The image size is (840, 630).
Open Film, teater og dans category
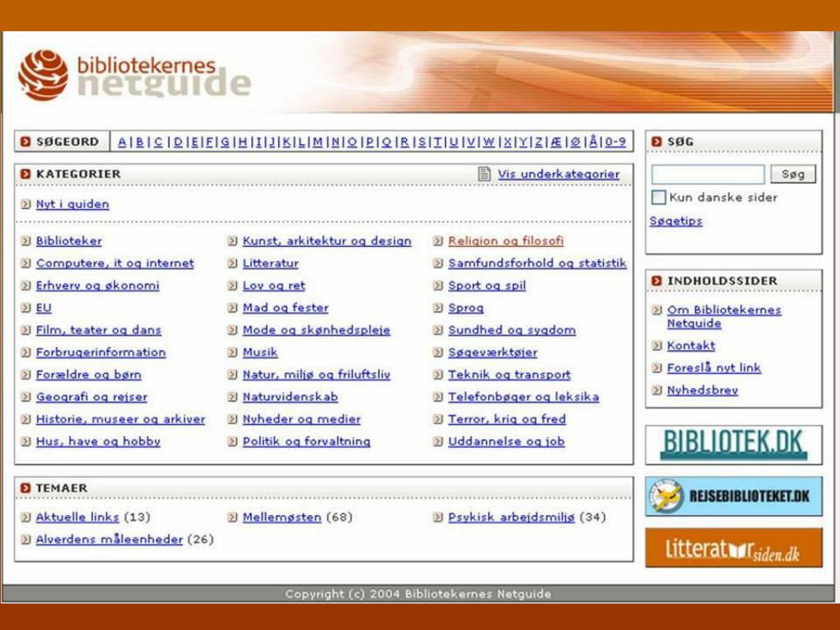[98, 330]
